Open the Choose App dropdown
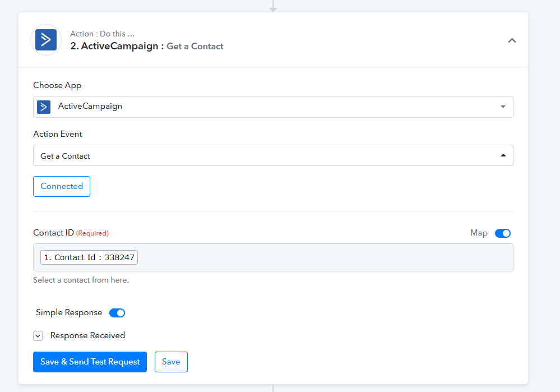Viewport: 560px width, 392px height. (x=273, y=107)
